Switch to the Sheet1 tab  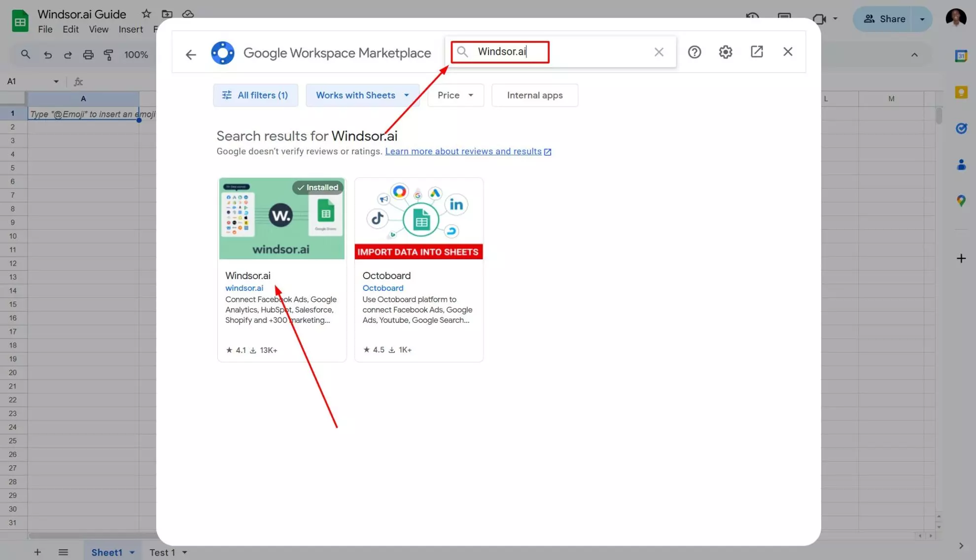click(106, 553)
